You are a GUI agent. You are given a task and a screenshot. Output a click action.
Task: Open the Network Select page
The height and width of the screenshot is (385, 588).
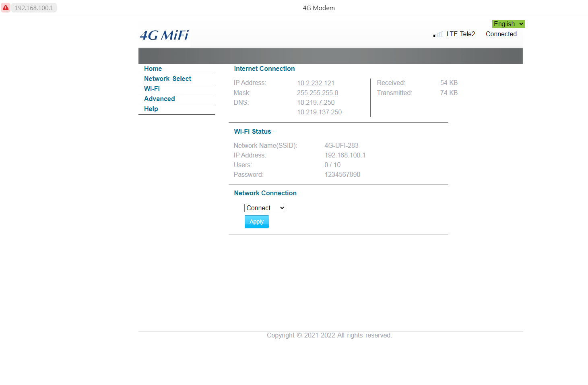click(167, 79)
